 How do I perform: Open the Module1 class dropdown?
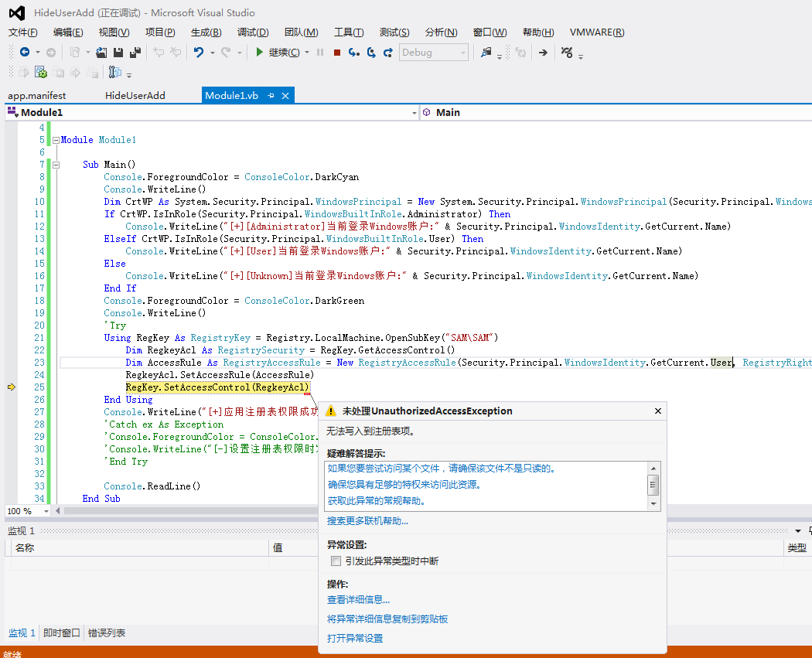pyautogui.click(x=414, y=113)
